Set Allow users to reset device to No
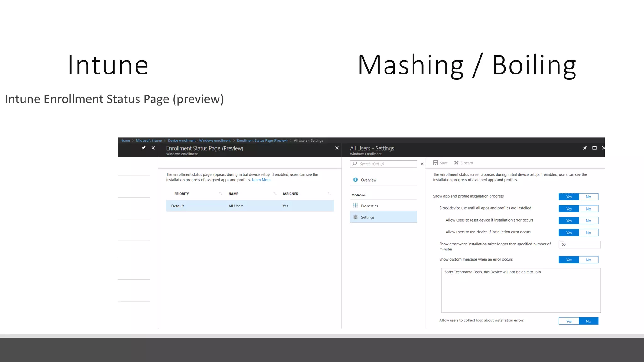The width and height of the screenshot is (644, 362). 588,221
